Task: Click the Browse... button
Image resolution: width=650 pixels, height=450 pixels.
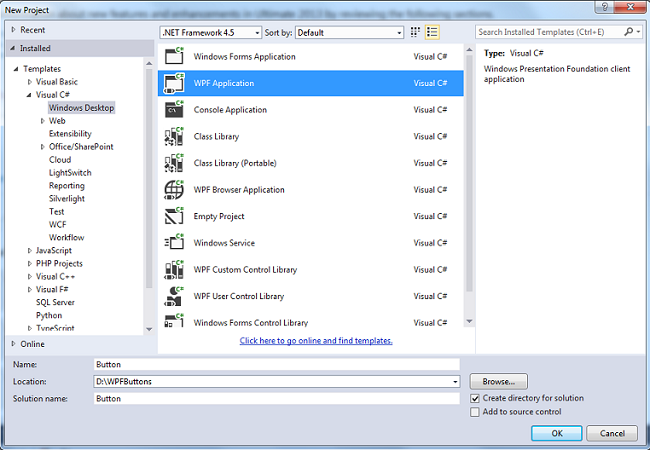Action: [499, 381]
